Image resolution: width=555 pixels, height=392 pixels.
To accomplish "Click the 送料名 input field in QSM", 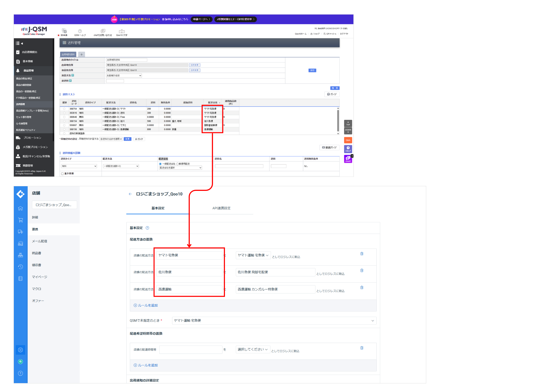I will point(239,166).
